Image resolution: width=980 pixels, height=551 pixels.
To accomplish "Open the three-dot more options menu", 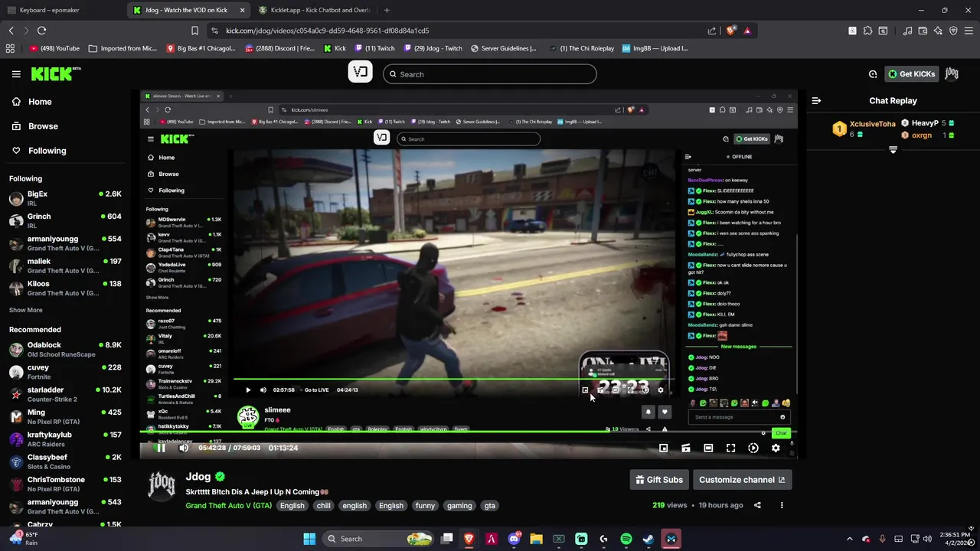I will (x=782, y=505).
